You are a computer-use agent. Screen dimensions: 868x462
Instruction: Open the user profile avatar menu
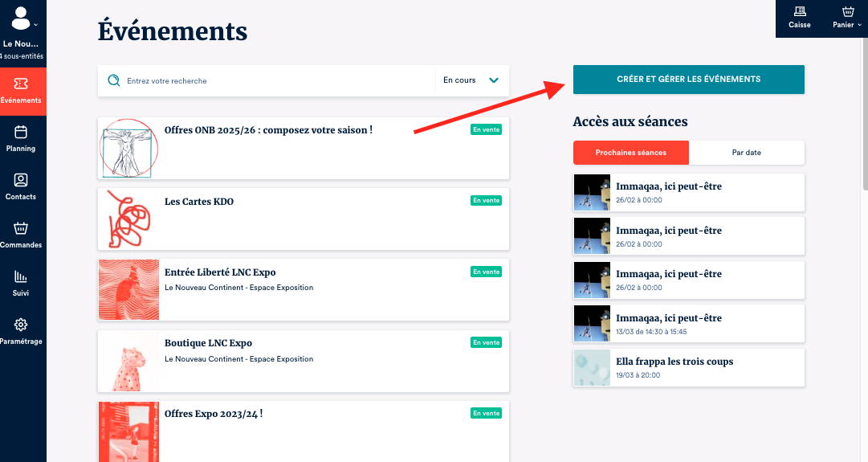click(22, 18)
